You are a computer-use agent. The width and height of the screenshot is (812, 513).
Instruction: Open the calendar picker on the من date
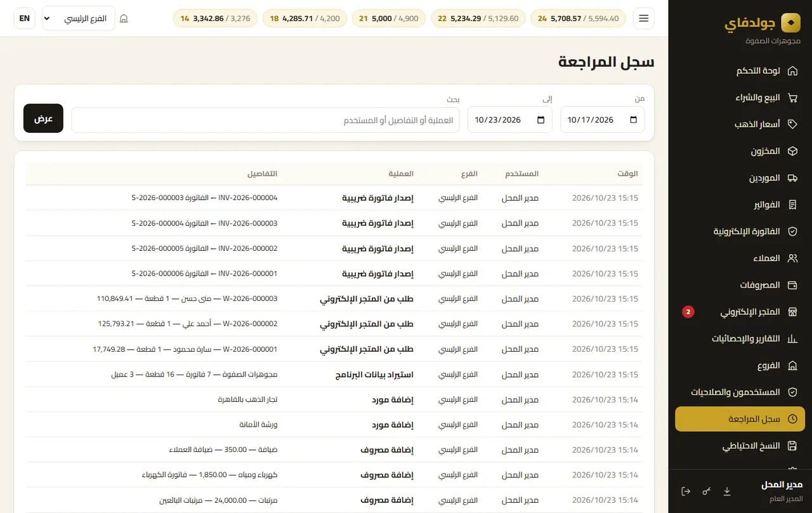(633, 120)
